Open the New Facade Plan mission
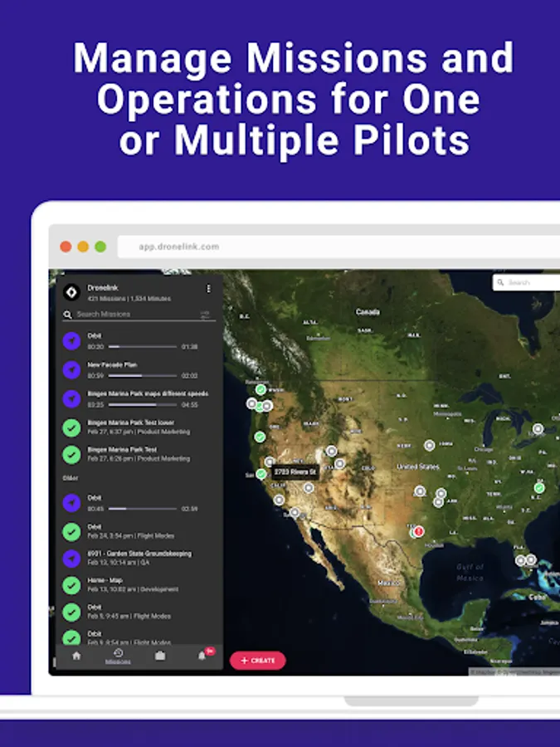This screenshot has height=747, width=560. [139, 369]
